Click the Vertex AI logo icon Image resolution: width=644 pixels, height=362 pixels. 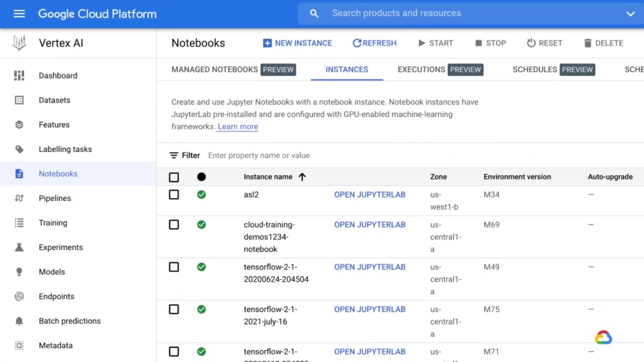(19, 43)
